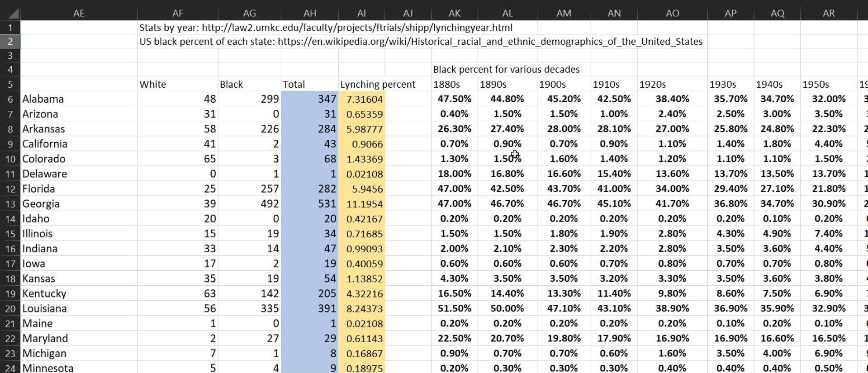The width and height of the screenshot is (868, 373).
Task: Select the 'Black' column heading cell
Action: [x=249, y=84]
